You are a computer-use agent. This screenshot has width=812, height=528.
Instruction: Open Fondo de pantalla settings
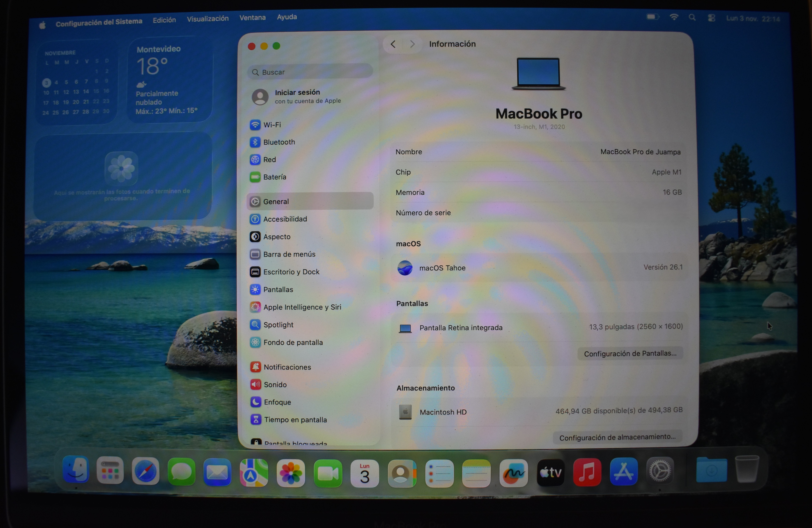(310, 342)
